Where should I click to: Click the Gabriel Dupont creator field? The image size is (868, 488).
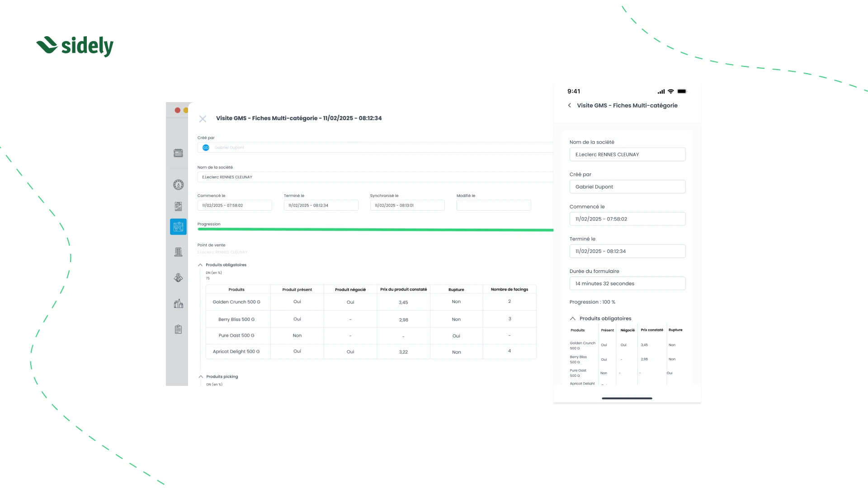pos(375,148)
